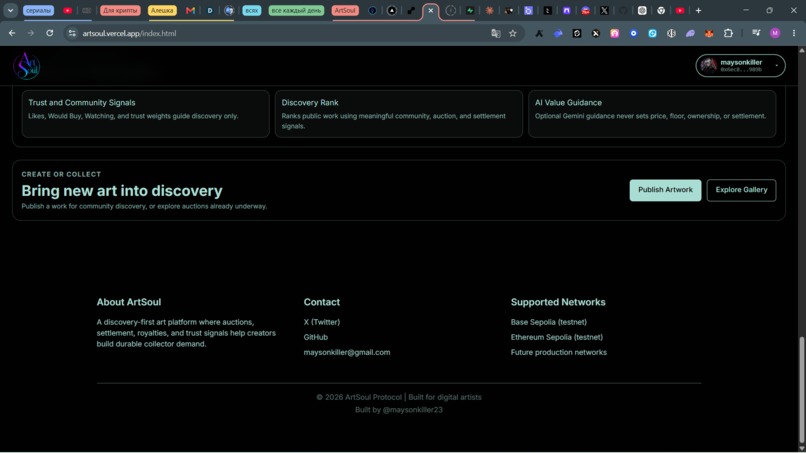Open the last YouTube tab
806x453 pixels.
680,10
